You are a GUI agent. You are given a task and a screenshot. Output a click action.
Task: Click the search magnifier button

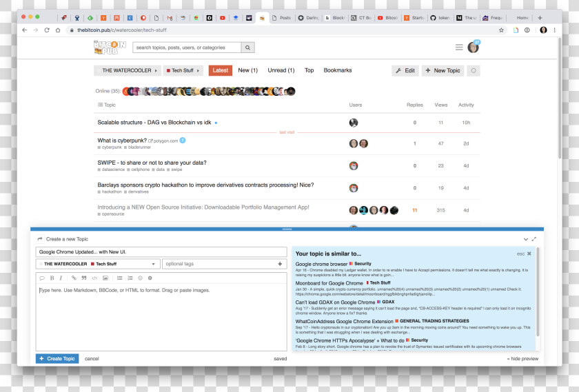tap(247, 48)
